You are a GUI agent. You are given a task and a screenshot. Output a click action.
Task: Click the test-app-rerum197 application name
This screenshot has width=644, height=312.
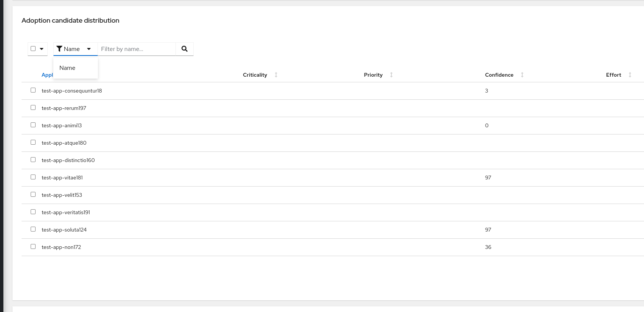click(x=64, y=108)
